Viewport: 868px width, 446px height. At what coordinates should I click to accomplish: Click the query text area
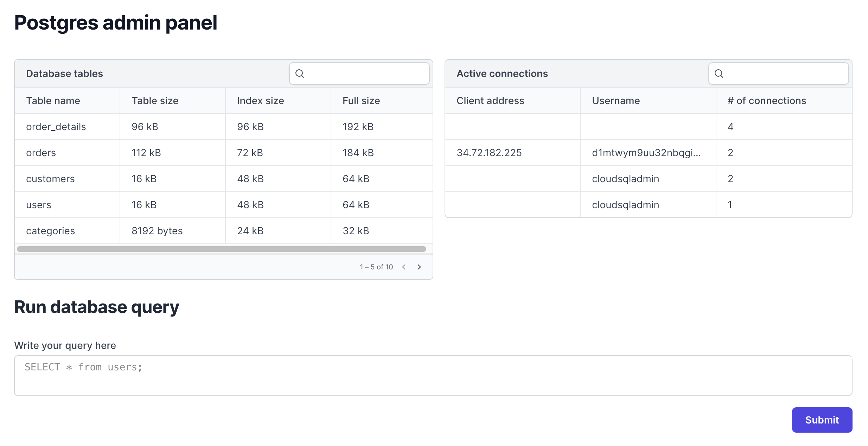pyautogui.click(x=433, y=375)
